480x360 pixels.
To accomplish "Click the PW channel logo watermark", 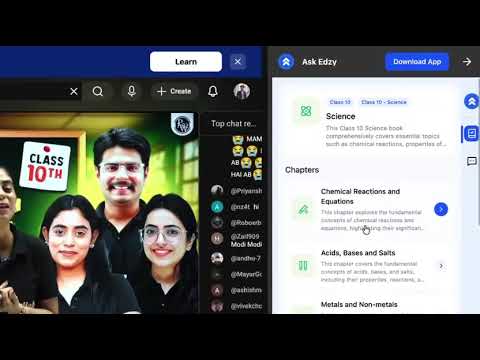I will coord(182,124).
